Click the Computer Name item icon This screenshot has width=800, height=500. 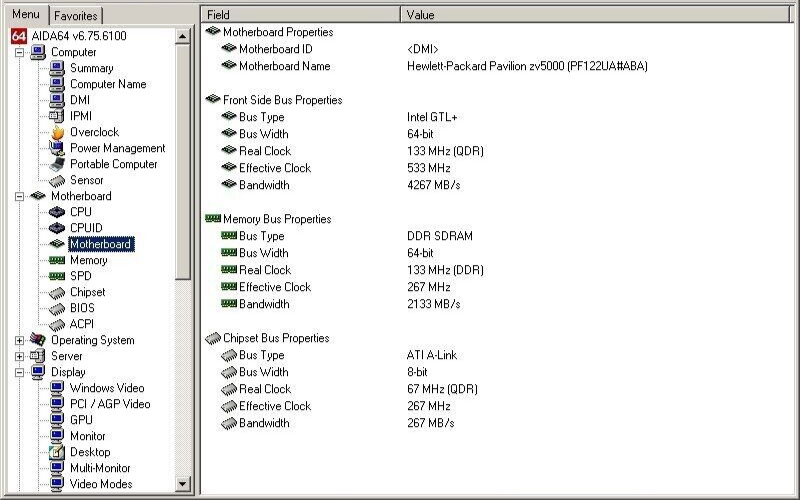[x=57, y=84]
